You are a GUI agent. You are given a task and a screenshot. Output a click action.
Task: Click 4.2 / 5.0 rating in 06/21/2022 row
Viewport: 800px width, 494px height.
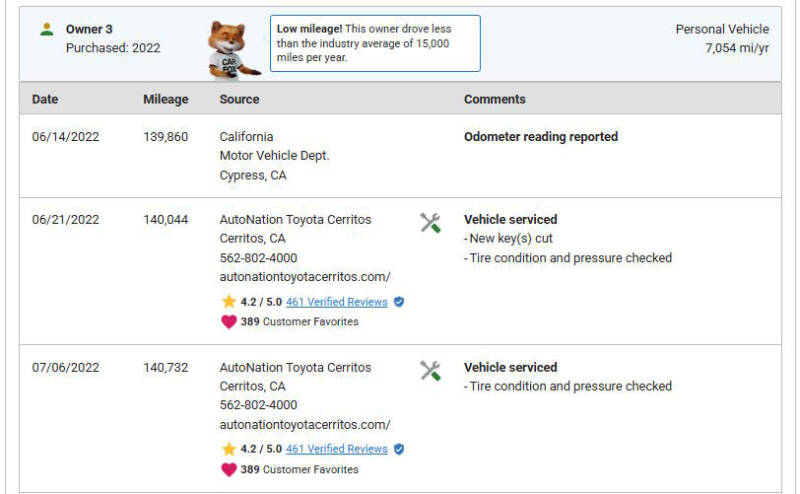pyautogui.click(x=261, y=302)
